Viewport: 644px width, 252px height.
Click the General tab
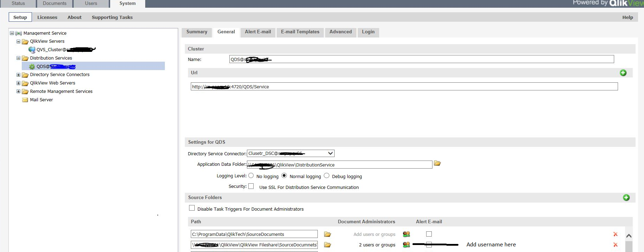(x=226, y=32)
